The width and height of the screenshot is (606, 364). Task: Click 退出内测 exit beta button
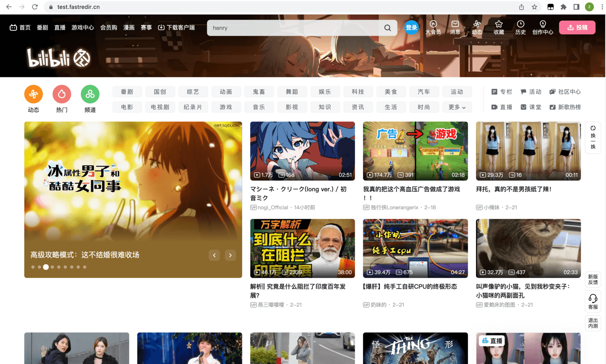click(x=593, y=323)
